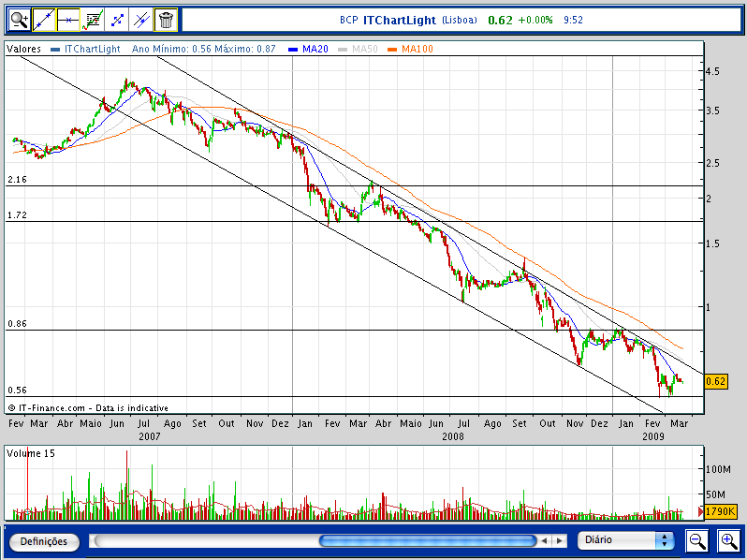Click the ITChartLight title in the header
The height and width of the screenshot is (560, 747).
(399, 20)
